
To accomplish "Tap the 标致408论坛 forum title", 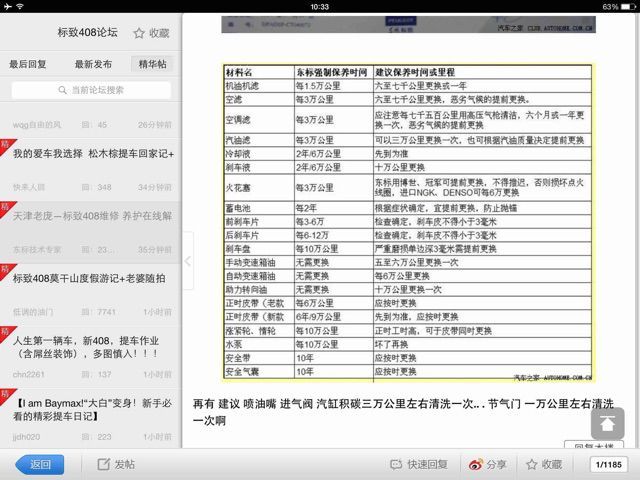I will [x=87, y=33].
